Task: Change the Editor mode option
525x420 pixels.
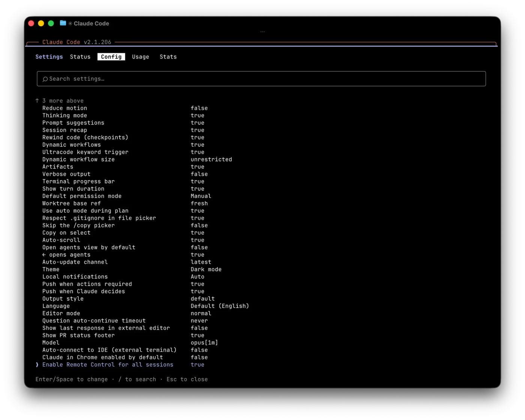Action: [127, 313]
